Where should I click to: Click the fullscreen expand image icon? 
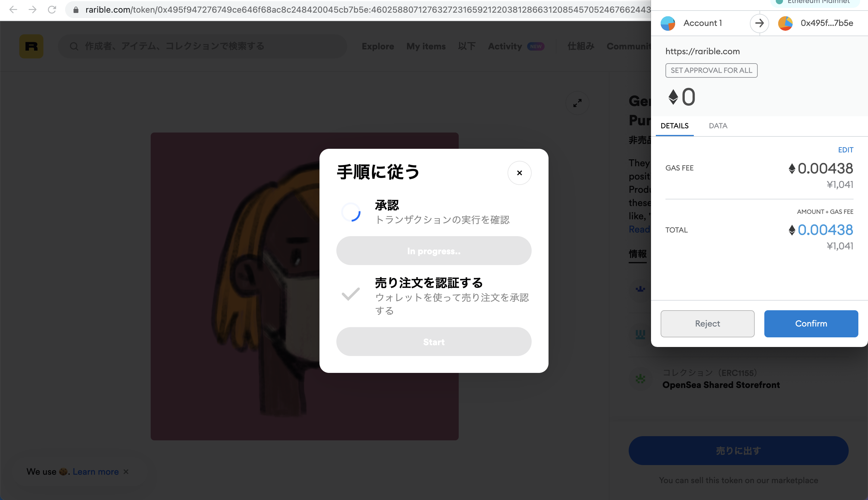click(577, 103)
